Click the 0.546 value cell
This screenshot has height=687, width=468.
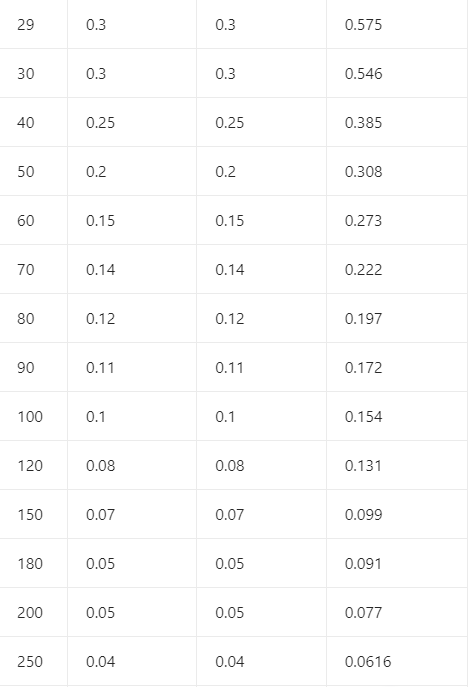[x=397, y=73]
